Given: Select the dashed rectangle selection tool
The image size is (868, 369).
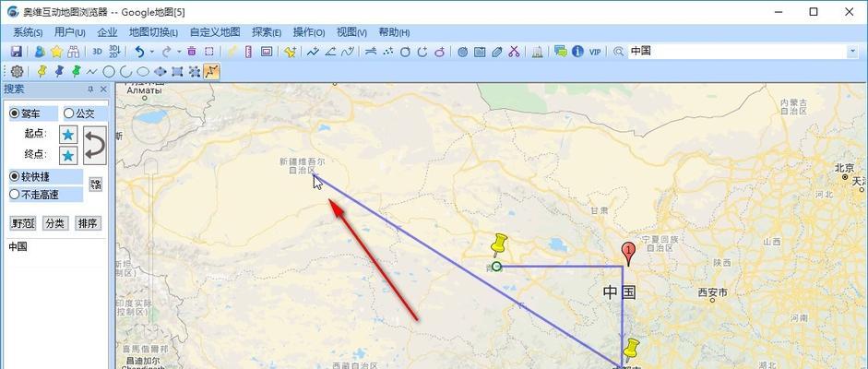Looking at the screenshot, I should coord(208,52).
